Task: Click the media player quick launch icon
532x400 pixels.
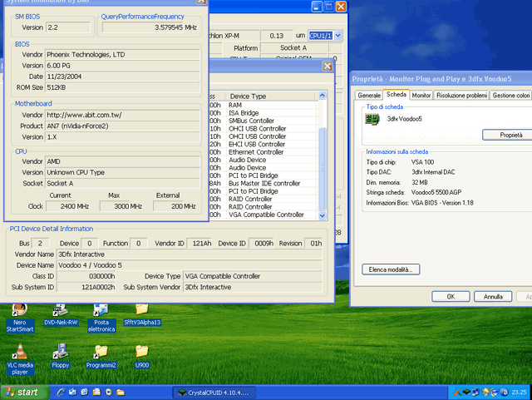Action: [109, 393]
